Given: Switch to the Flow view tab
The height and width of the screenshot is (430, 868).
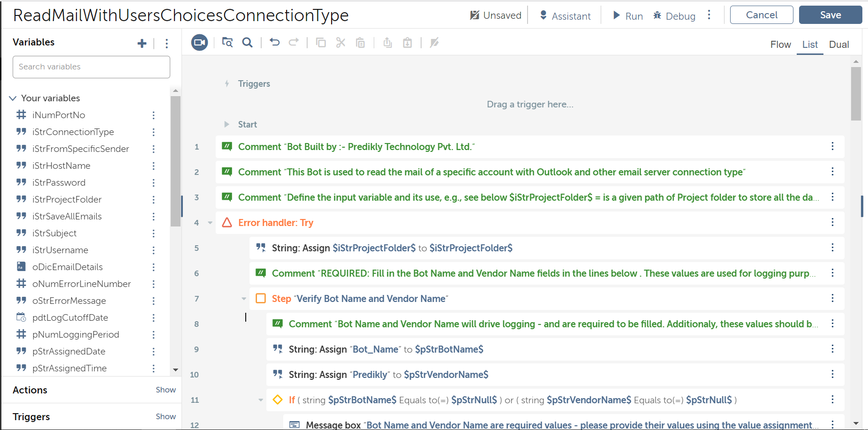Looking at the screenshot, I should 780,45.
